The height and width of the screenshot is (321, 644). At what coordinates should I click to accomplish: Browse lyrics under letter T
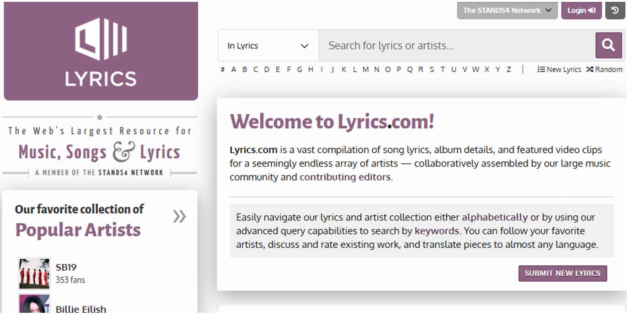click(x=443, y=70)
